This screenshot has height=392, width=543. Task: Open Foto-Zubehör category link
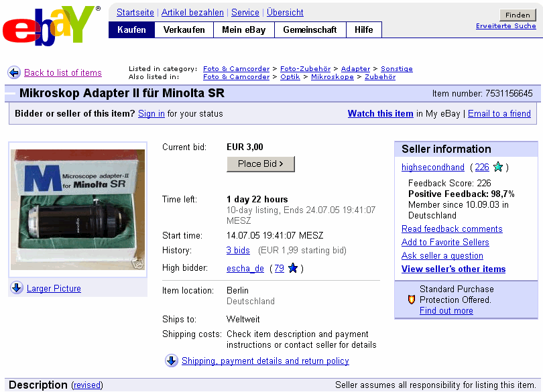[x=306, y=68]
